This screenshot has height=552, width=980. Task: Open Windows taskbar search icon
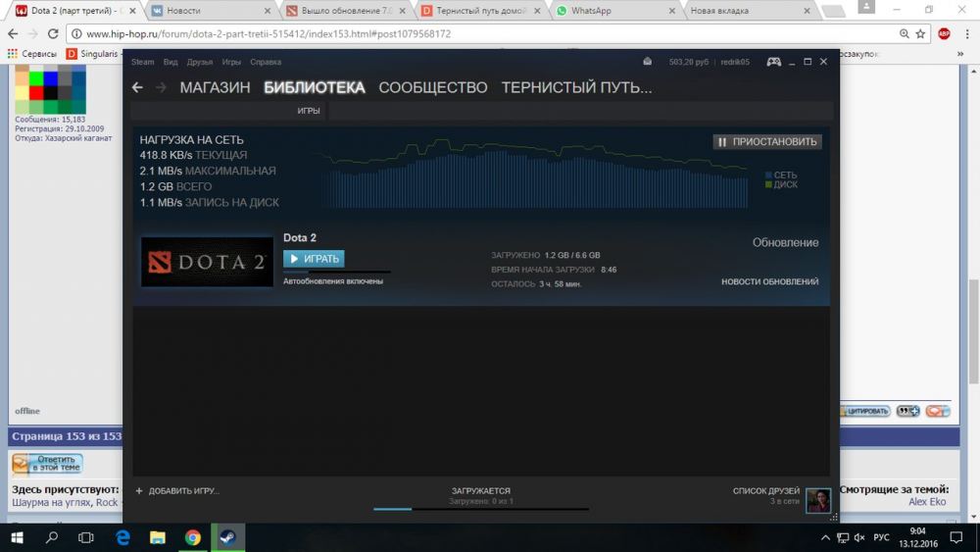tap(52, 537)
